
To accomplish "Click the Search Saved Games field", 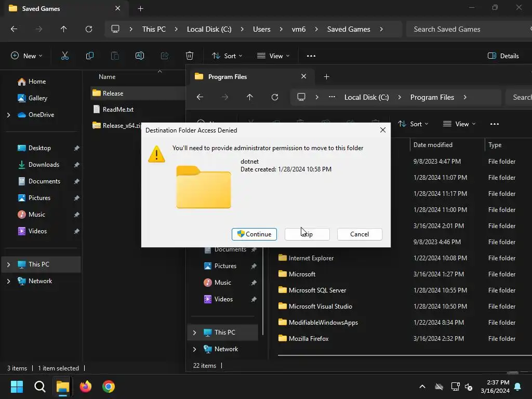I will point(468,29).
